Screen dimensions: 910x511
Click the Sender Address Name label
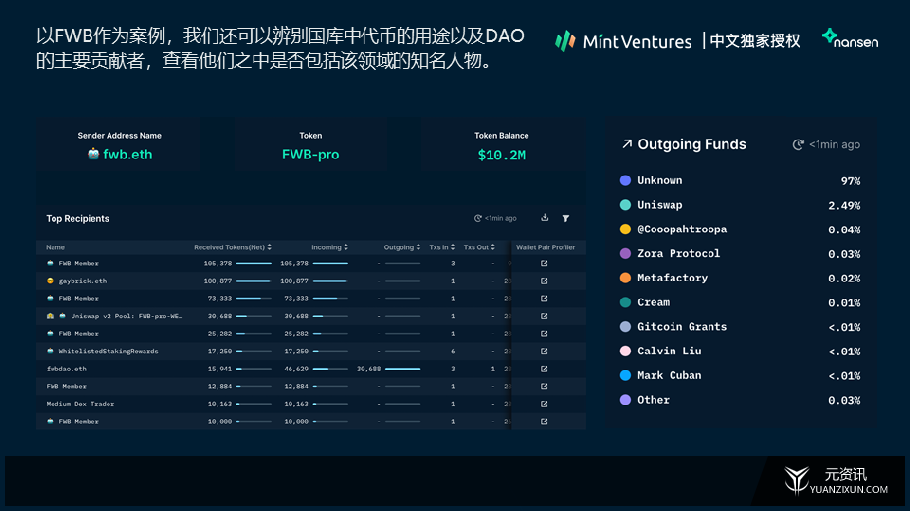tap(120, 136)
